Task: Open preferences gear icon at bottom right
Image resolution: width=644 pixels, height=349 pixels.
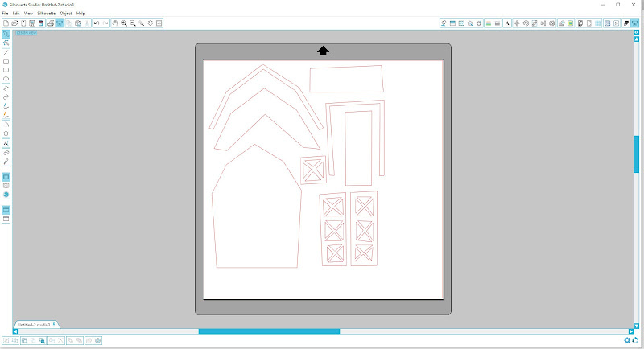Action: [627, 340]
